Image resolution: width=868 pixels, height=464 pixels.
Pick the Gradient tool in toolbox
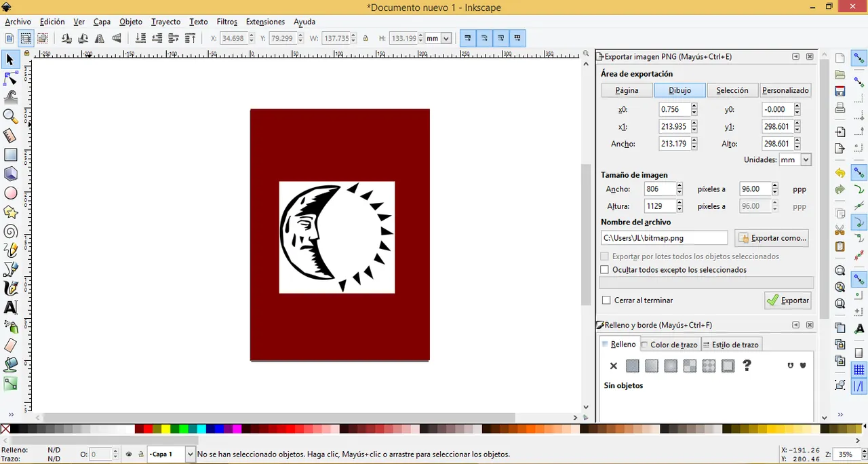pos(10,384)
